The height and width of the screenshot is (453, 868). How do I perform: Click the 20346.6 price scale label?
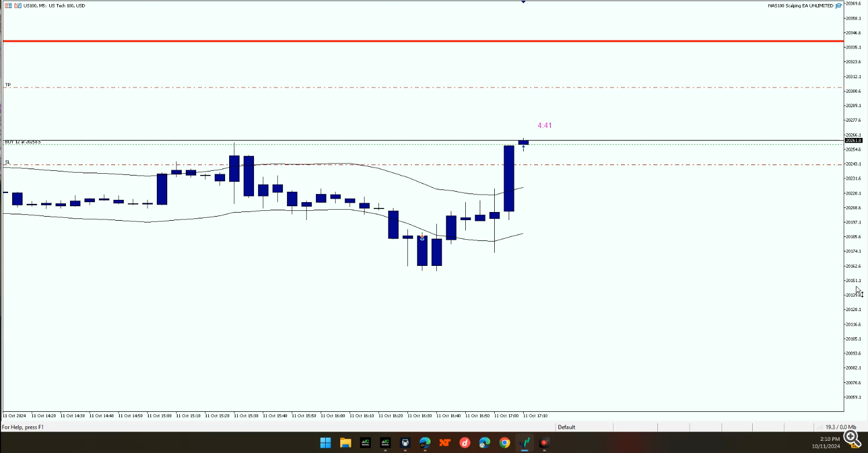[x=853, y=32]
